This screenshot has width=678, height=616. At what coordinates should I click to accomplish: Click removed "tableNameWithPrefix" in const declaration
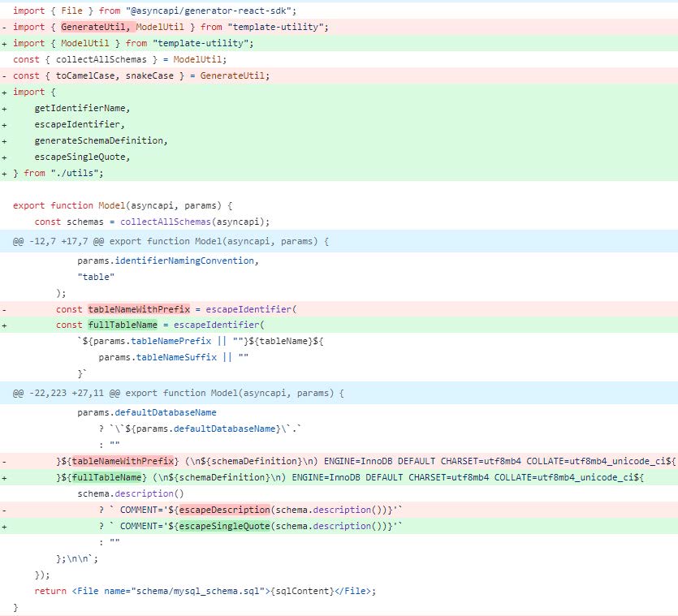139,309
